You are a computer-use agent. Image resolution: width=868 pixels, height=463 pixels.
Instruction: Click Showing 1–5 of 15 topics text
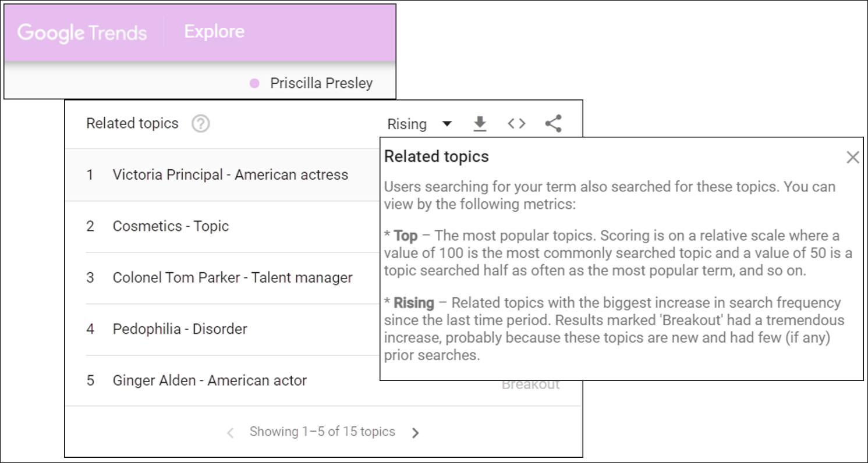[x=322, y=432]
